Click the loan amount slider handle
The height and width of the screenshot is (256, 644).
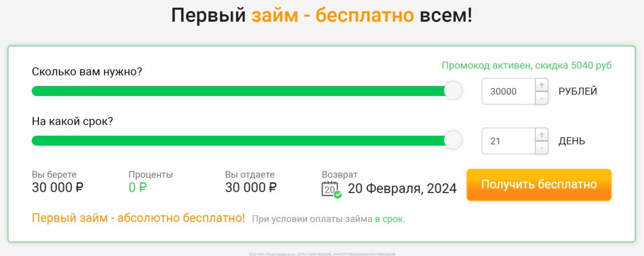[x=453, y=91]
